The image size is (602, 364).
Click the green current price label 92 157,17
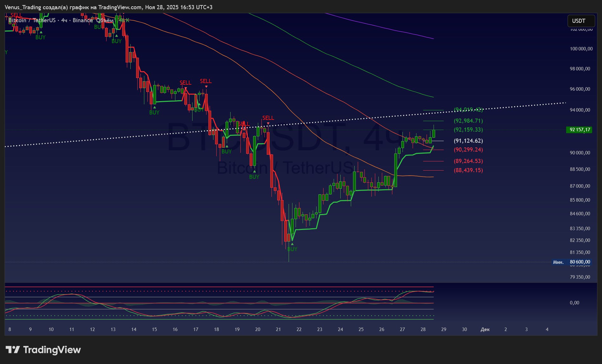coord(579,130)
